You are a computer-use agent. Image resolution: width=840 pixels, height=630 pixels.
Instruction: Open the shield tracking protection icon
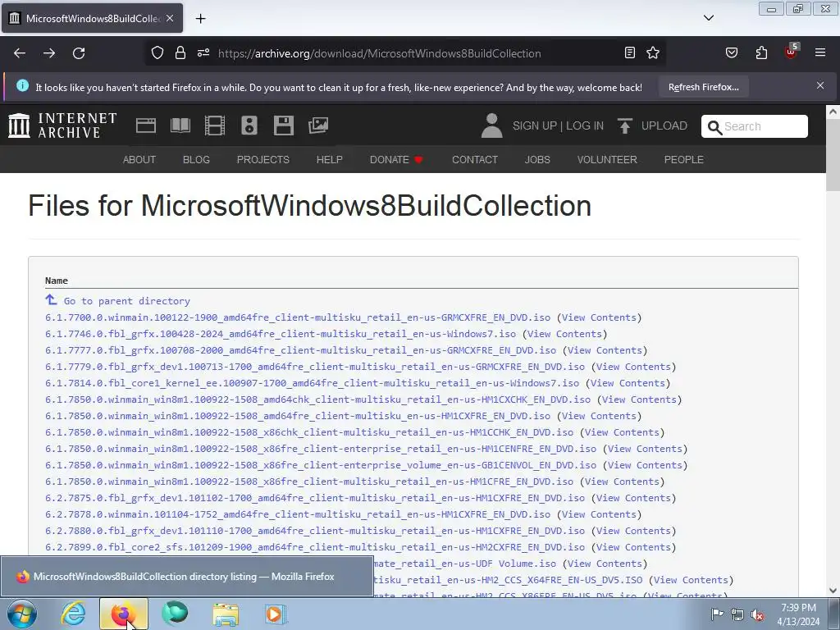click(x=157, y=53)
